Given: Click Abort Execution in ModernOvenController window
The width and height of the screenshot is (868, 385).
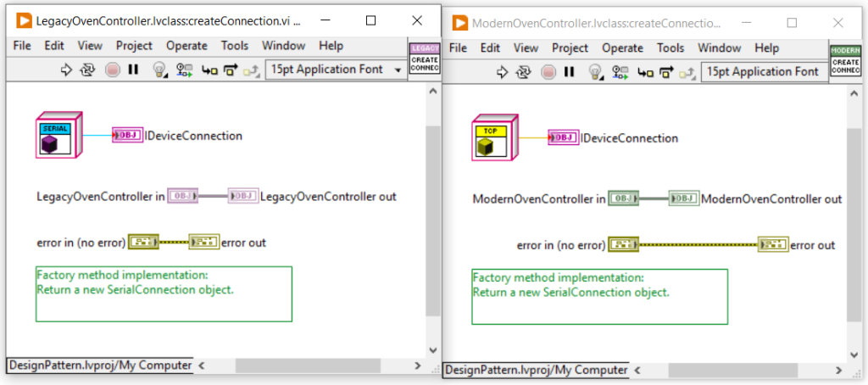Looking at the screenshot, I should (x=548, y=72).
